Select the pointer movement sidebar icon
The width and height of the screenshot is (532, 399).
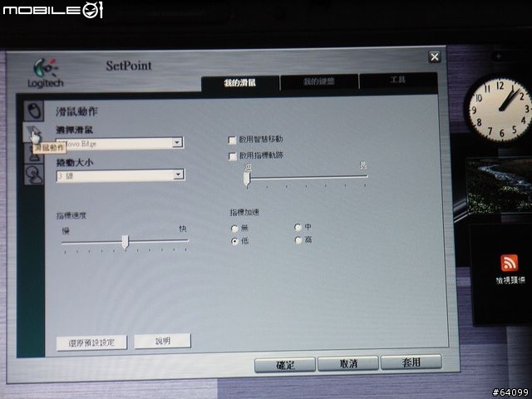(x=33, y=132)
